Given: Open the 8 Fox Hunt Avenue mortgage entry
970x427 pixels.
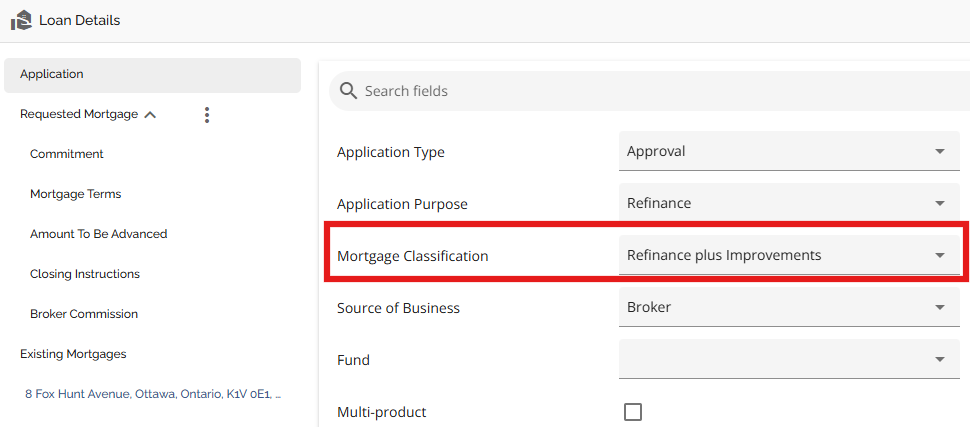Looking at the screenshot, I should coord(153,394).
